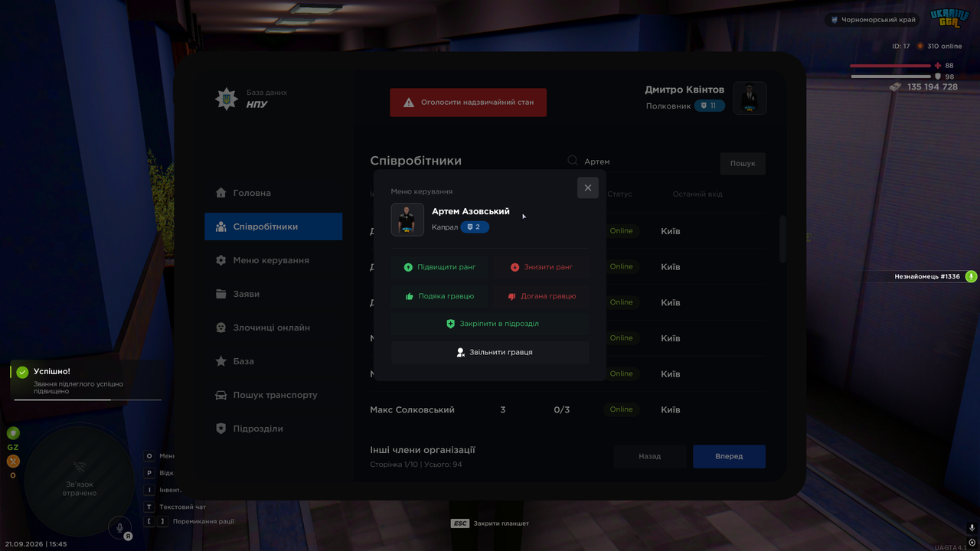
Task: Give commendation via Подяка гравцю
Action: 439,296
